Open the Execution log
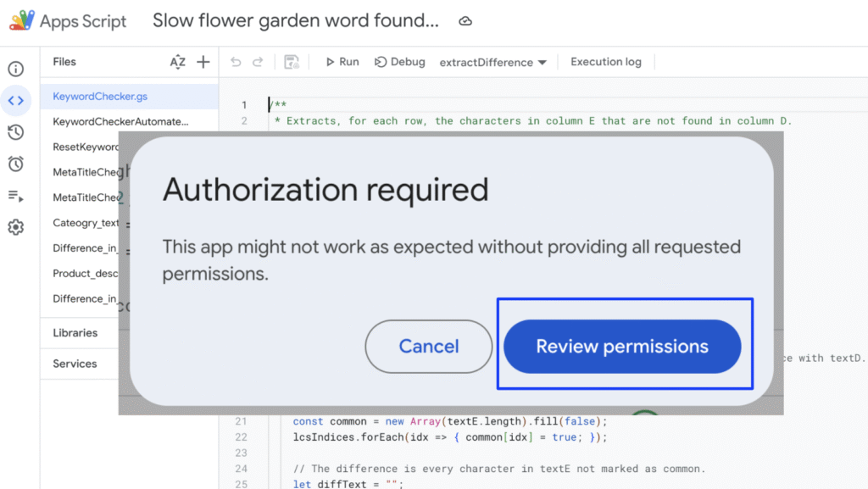The image size is (868, 489). point(605,62)
